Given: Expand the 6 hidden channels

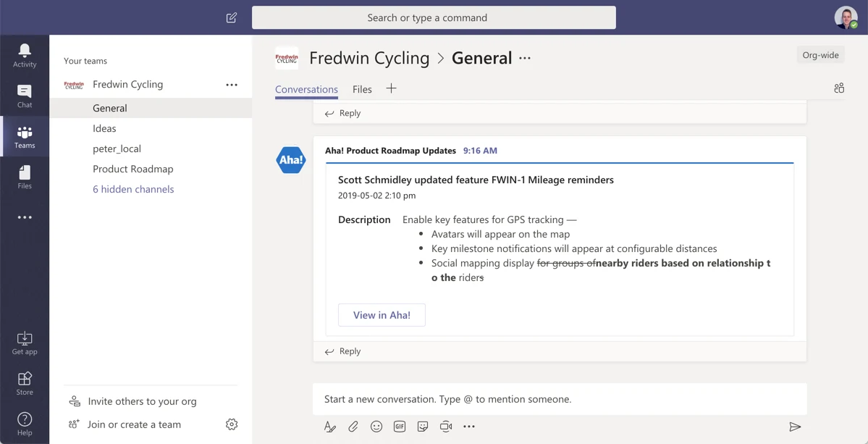Looking at the screenshot, I should (x=132, y=188).
